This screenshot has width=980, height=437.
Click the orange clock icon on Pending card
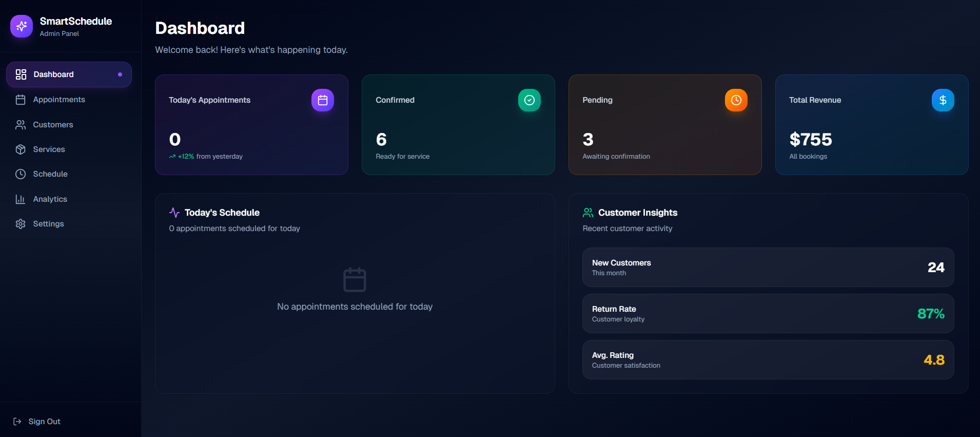point(736,100)
